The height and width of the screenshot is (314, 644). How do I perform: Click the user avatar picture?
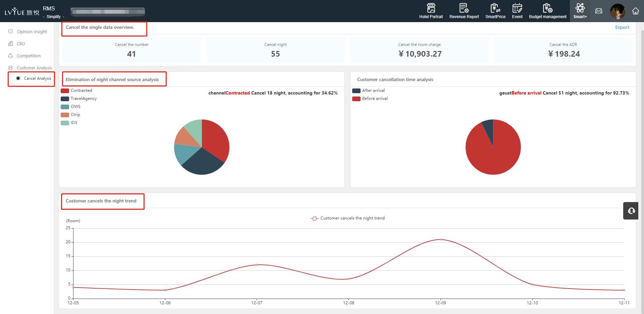click(x=618, y=11)
